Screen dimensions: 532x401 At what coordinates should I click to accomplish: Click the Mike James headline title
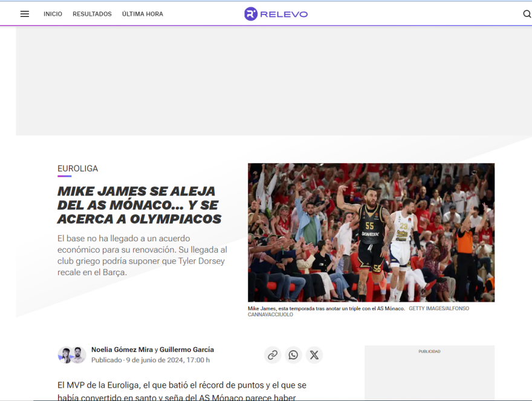coord(139,205)
